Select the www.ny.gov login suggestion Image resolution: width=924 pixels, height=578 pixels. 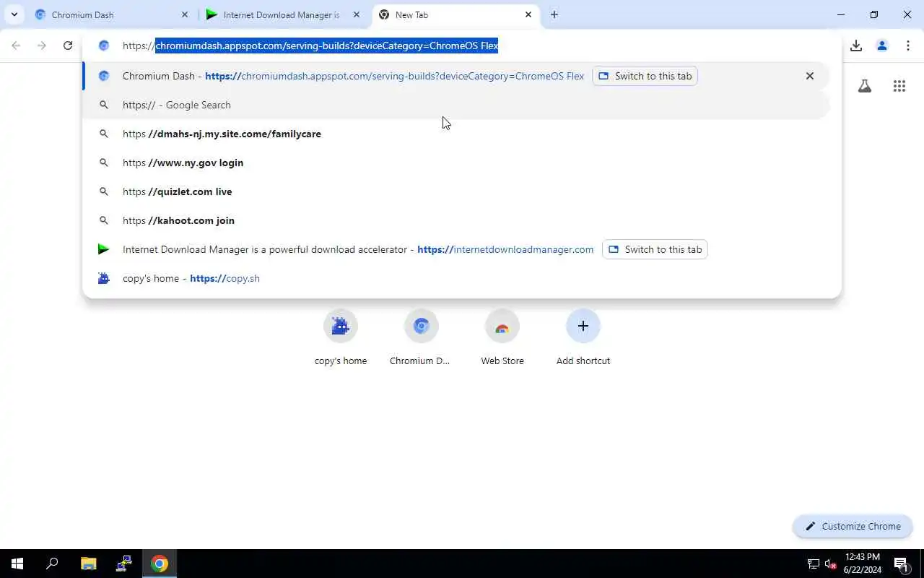tap(456, 163)
